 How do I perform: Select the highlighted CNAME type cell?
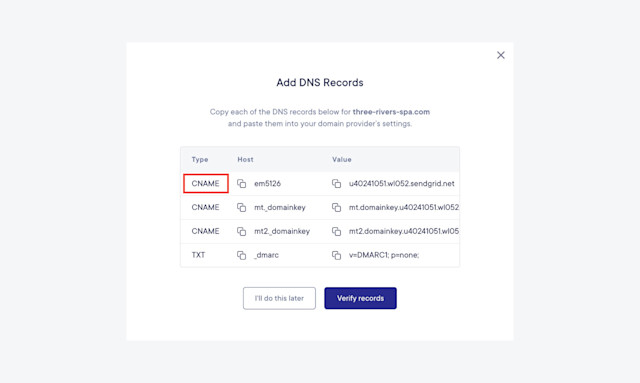point(206,183)
